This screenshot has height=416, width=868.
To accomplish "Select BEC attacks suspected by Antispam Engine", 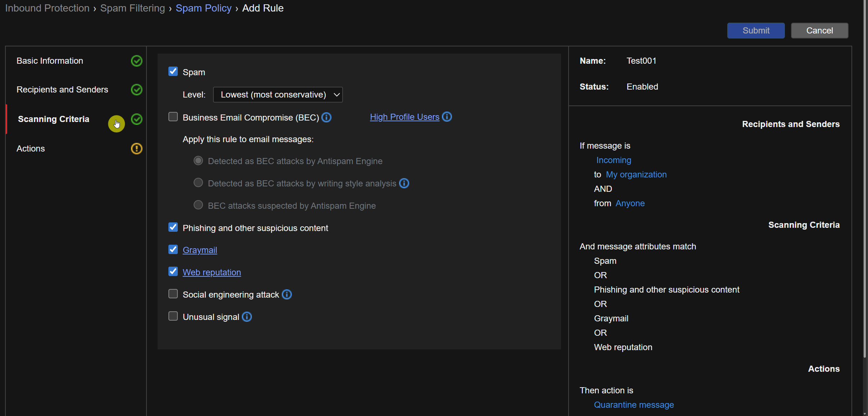I will [198, 205].
